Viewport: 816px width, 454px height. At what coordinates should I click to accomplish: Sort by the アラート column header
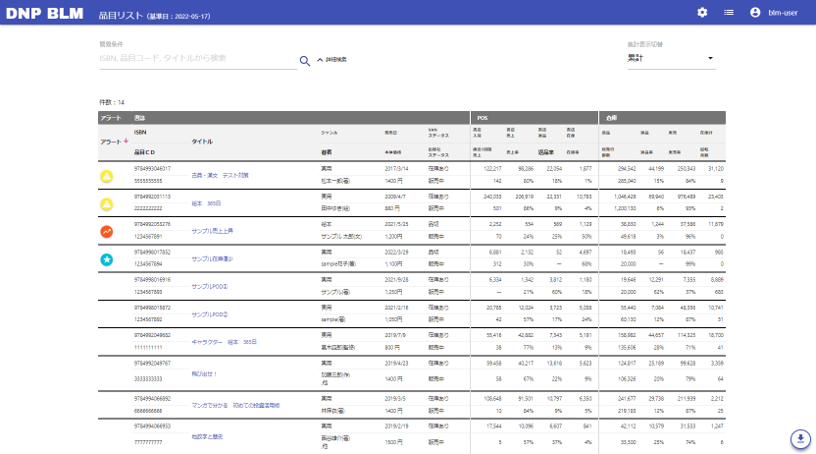tap(115, 141)
